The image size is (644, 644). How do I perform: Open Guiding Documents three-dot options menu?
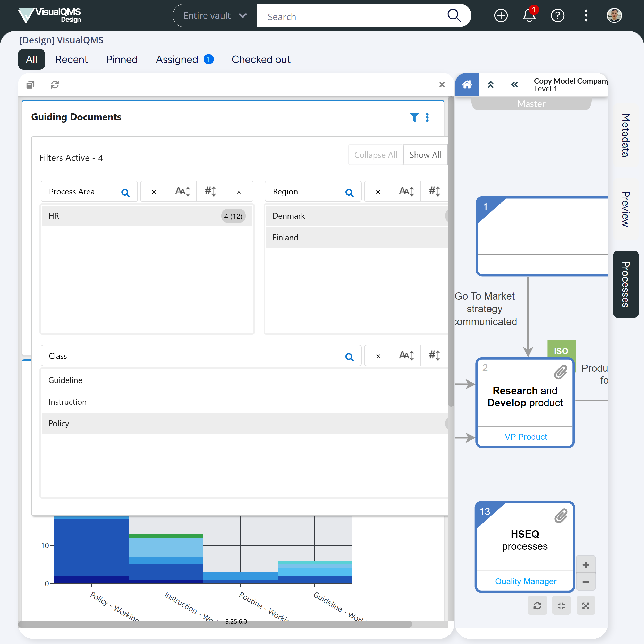coord(427,117)
